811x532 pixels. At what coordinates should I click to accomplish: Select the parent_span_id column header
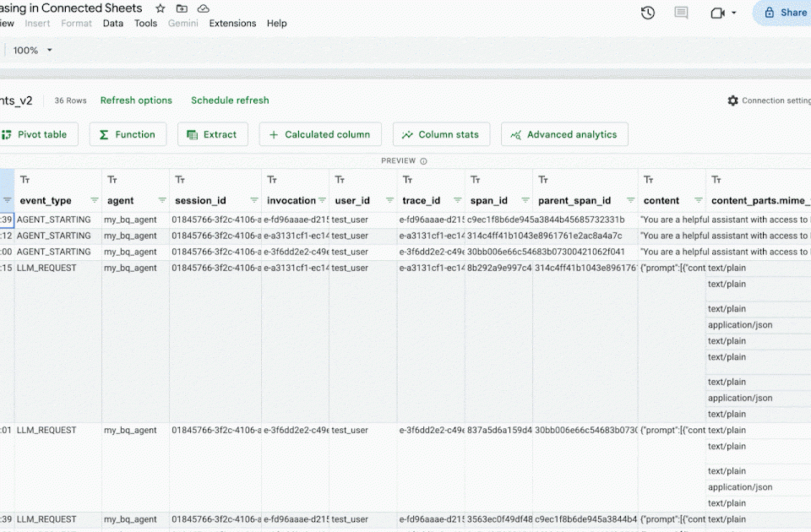click(574, 201)
